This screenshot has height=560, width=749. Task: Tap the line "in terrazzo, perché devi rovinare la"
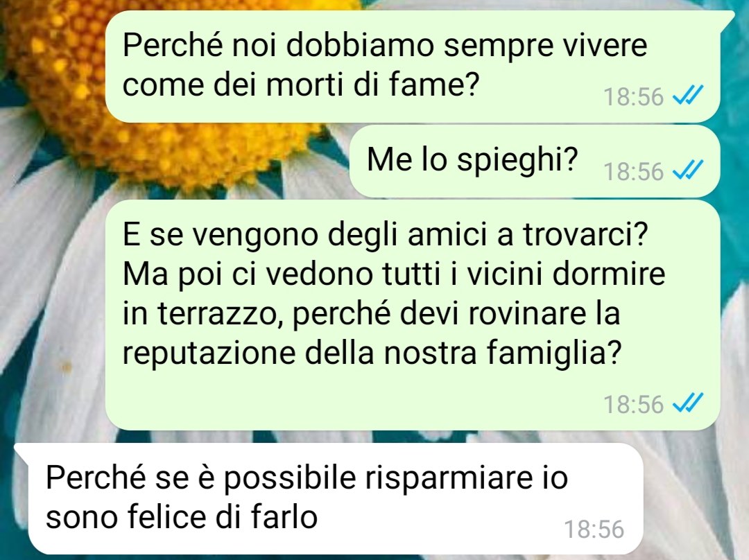[371, 313]
